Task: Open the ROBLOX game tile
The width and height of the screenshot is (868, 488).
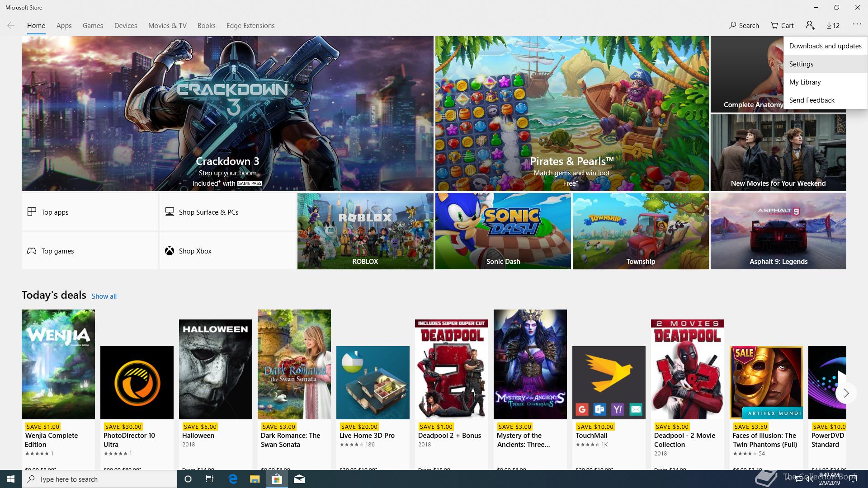Action: (365, 231)
